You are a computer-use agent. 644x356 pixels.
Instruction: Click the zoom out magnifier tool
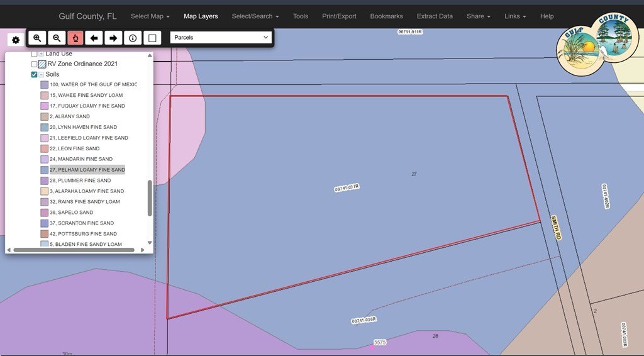click(x=57, y=38)
